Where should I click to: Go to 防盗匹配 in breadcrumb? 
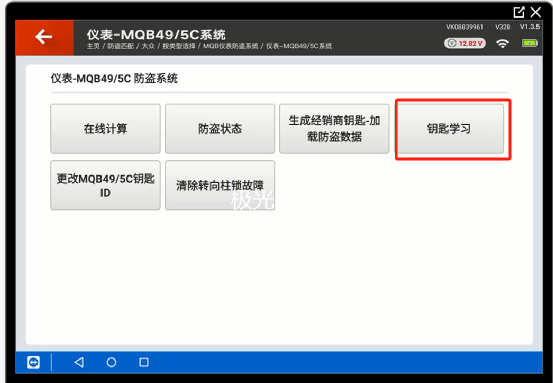coord(120,46)
